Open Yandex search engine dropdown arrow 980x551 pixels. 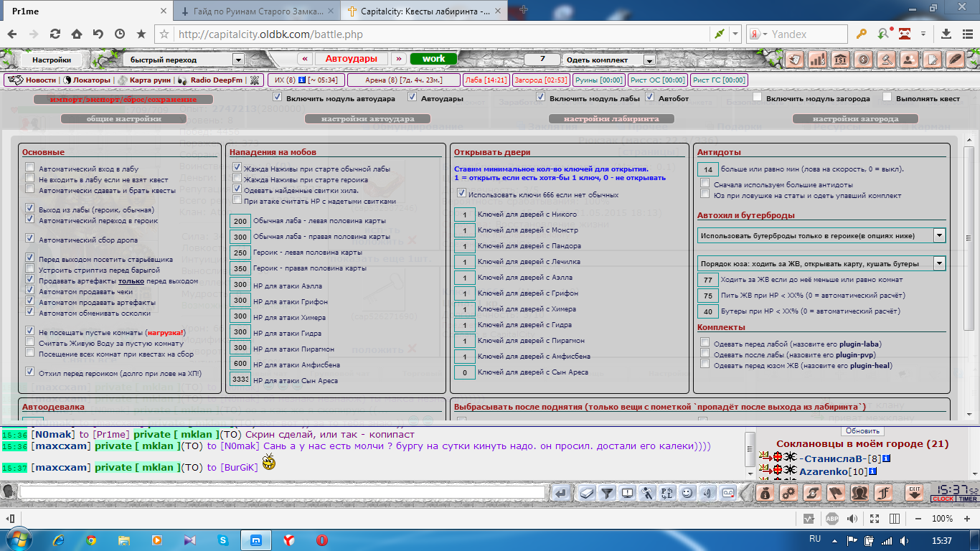(765, 34)
